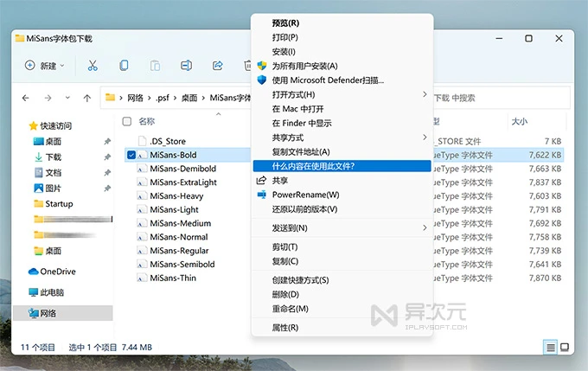Select the MiSans-Demibold font file

click(183, 169)
